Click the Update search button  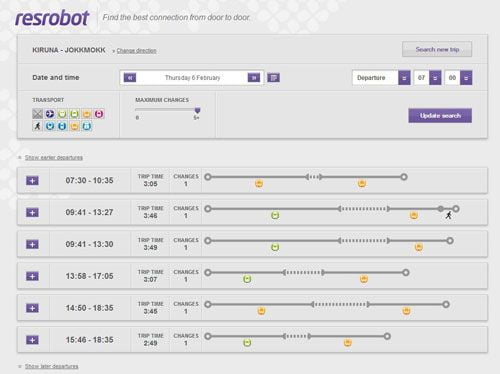[440, 116]
